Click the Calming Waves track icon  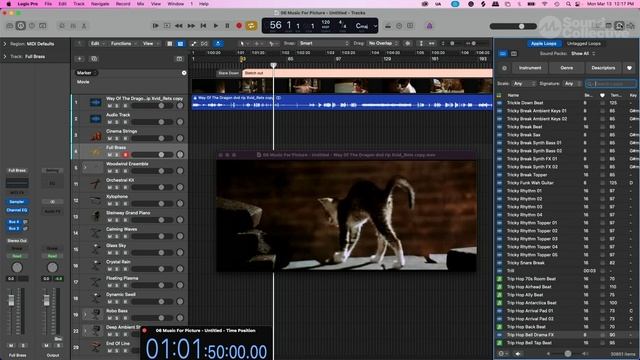[x=96, y=233]
